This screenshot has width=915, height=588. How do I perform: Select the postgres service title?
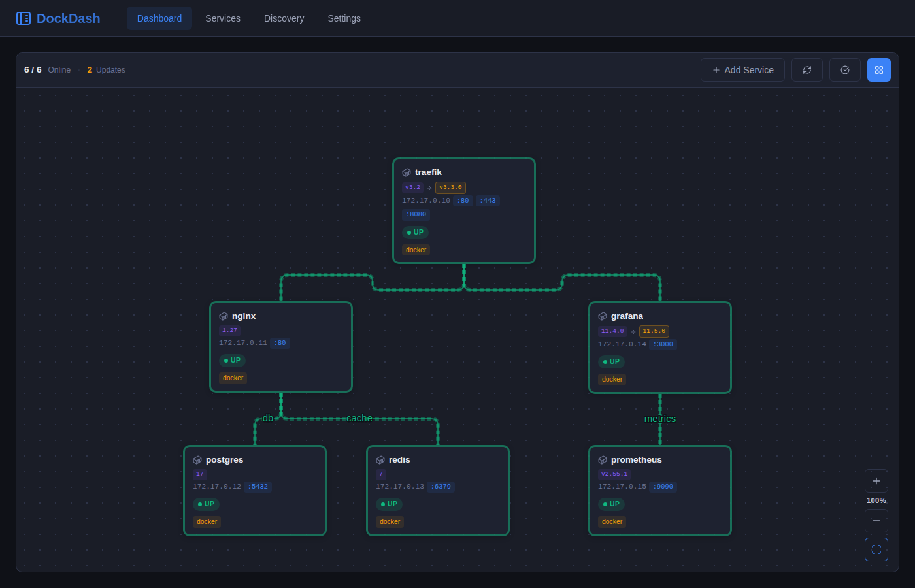click(x=224, y=460)
